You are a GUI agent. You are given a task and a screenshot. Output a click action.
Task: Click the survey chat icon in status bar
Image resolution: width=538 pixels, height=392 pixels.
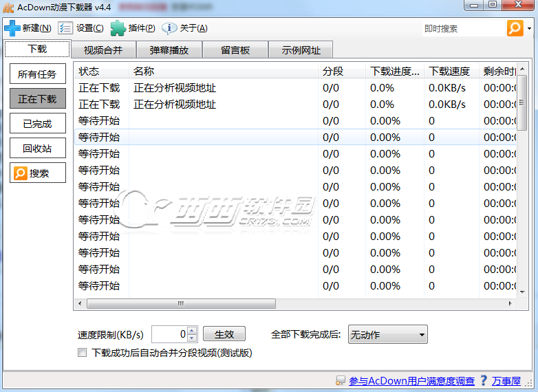(x=341, y=380)
